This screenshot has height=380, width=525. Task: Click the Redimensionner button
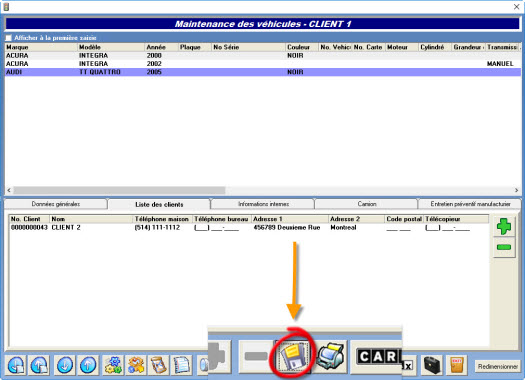[498, 367]
